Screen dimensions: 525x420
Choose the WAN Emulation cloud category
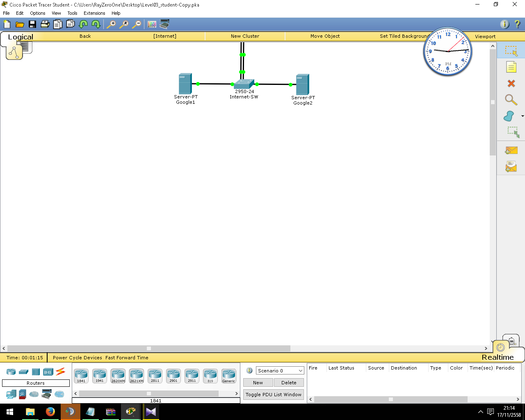(x=34, y=394)
